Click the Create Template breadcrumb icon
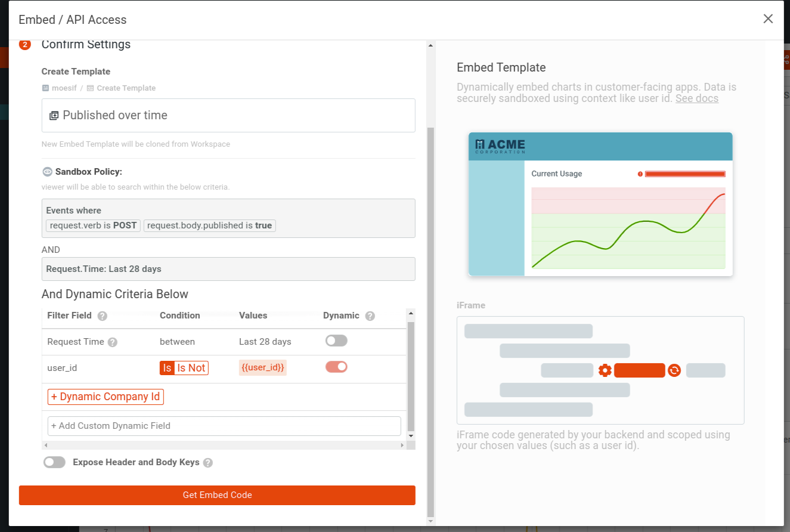The image size is (790, 532). point(89,88)
